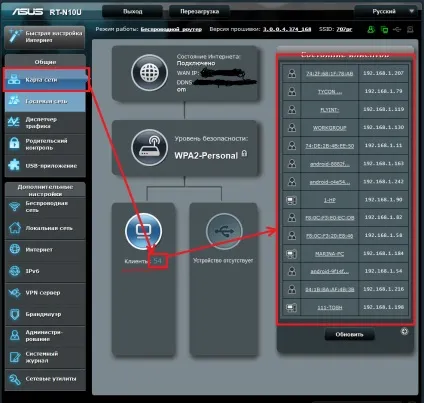Screen dimensions: 424x403
Task: Click the firmware version link
Action: tap(287, 29)
